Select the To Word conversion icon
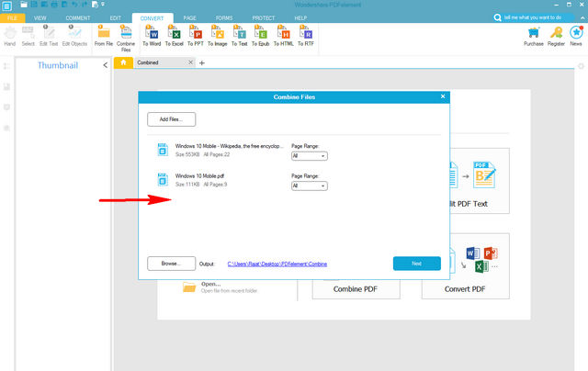Screen dimensions: 588x371 click(152, 36)
